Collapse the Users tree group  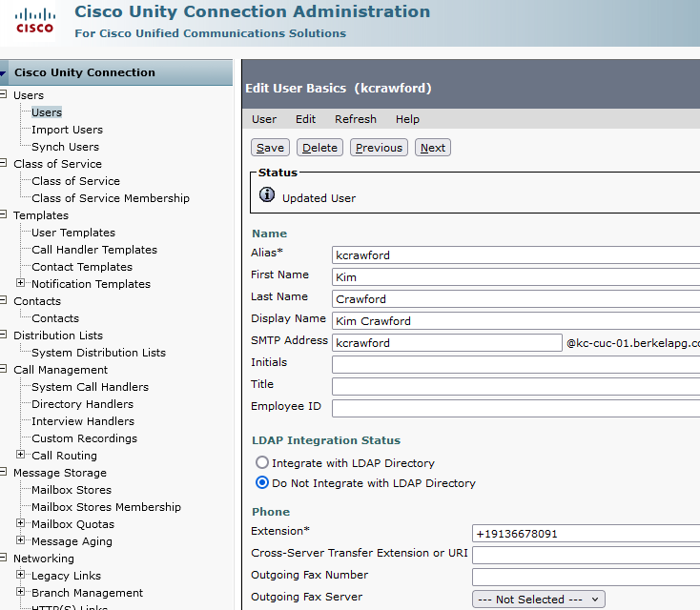click(3, 94)
